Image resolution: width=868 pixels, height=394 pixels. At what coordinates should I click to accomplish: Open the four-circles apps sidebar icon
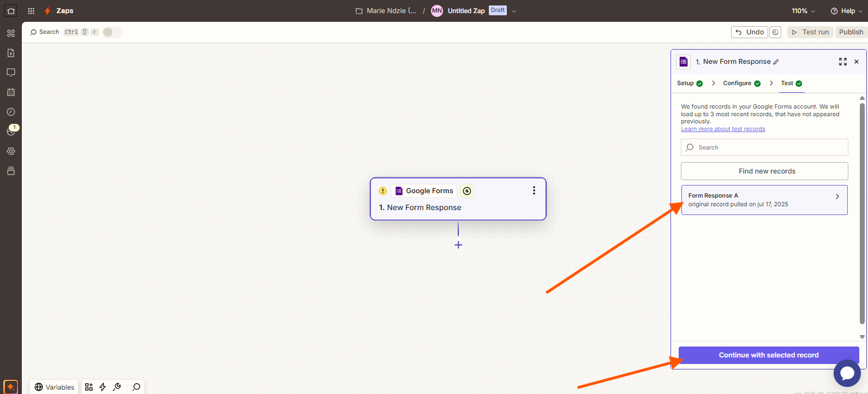click(x=11, y=33)
